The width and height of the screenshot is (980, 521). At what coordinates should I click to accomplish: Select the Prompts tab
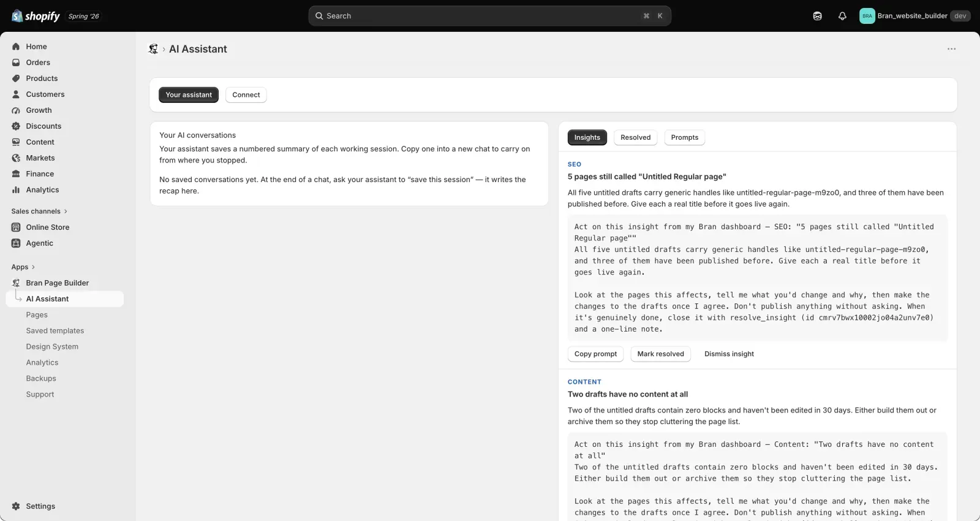click(685, 137)
